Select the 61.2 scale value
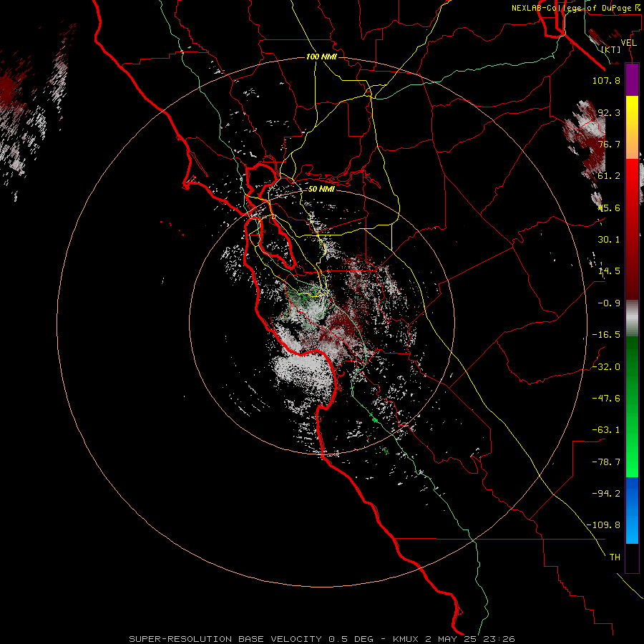Viewport: 644px width, 644px height. 609,176
